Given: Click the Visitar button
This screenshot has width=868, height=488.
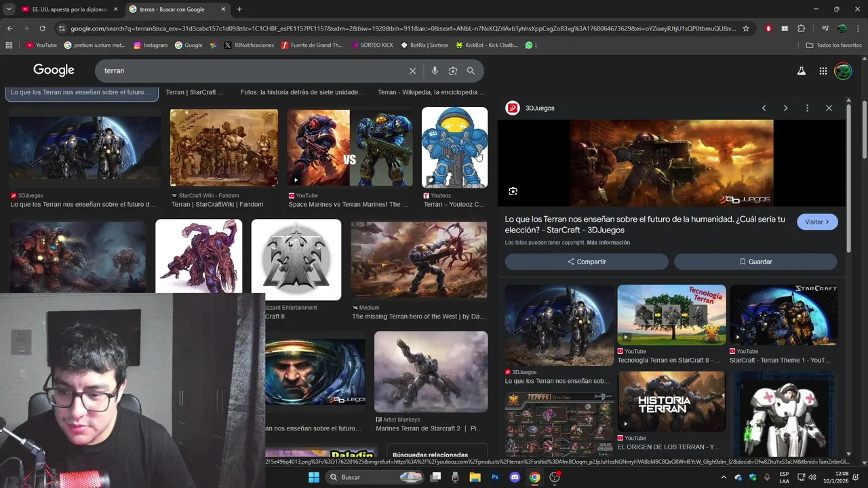Looking at the screenshot, I should tap(817, 222).
